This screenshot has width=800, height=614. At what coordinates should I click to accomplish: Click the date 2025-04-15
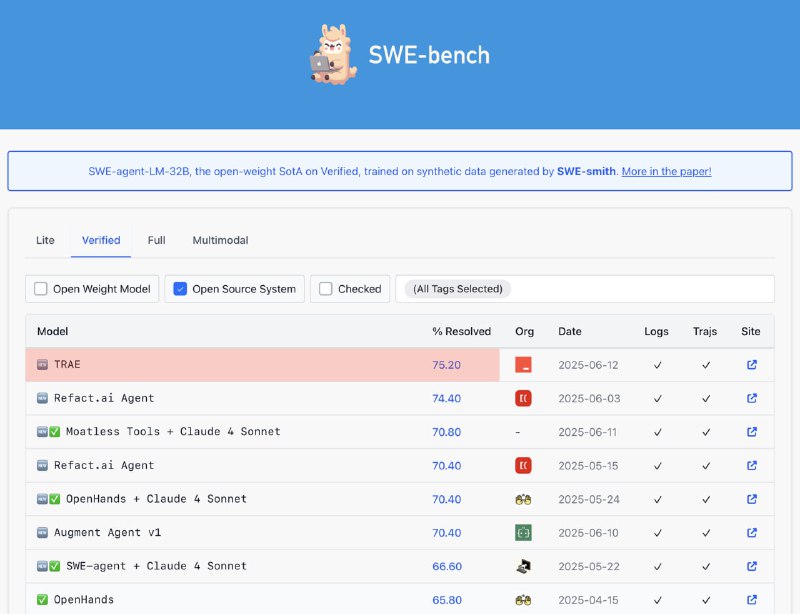point(588,600)
